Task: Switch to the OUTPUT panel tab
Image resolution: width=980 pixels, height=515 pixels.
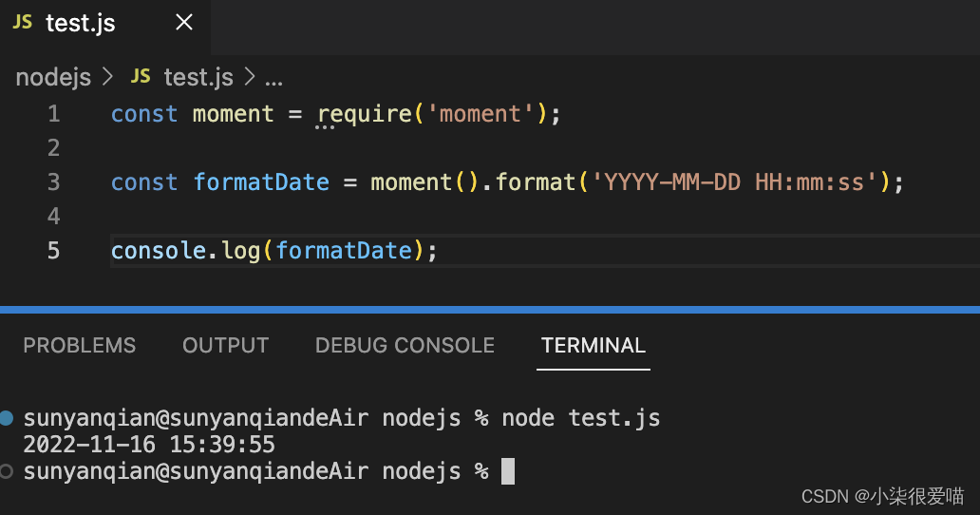Action: (225, 346)
